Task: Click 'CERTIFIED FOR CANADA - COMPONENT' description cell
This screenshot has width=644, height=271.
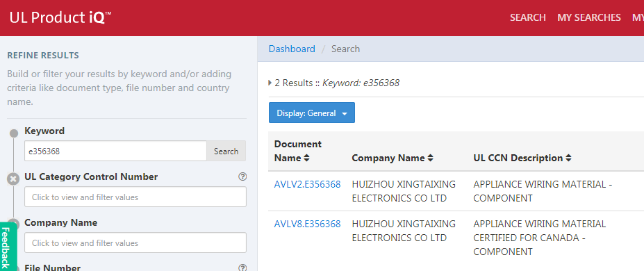Action: [539, 238]
